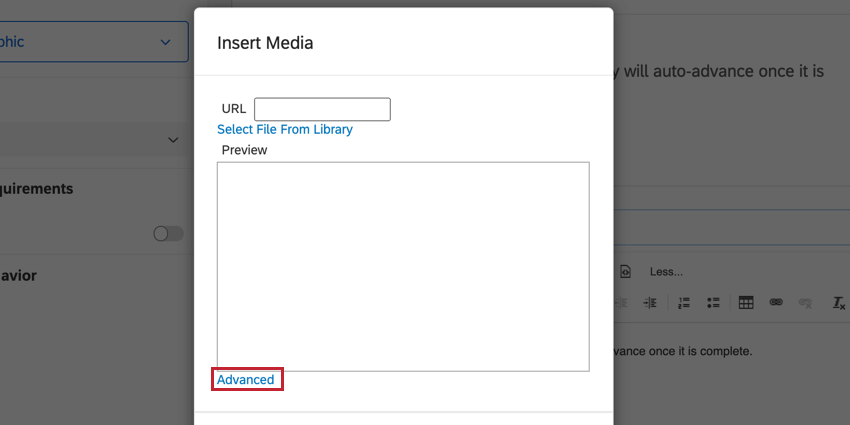Click the Insert Media dialog title

[265, 43]
